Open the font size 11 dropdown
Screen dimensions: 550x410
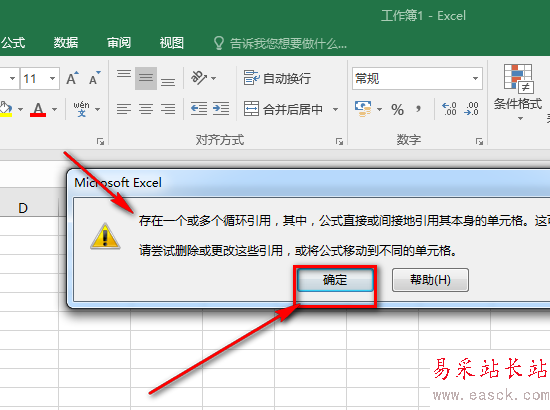click(52, 78)
